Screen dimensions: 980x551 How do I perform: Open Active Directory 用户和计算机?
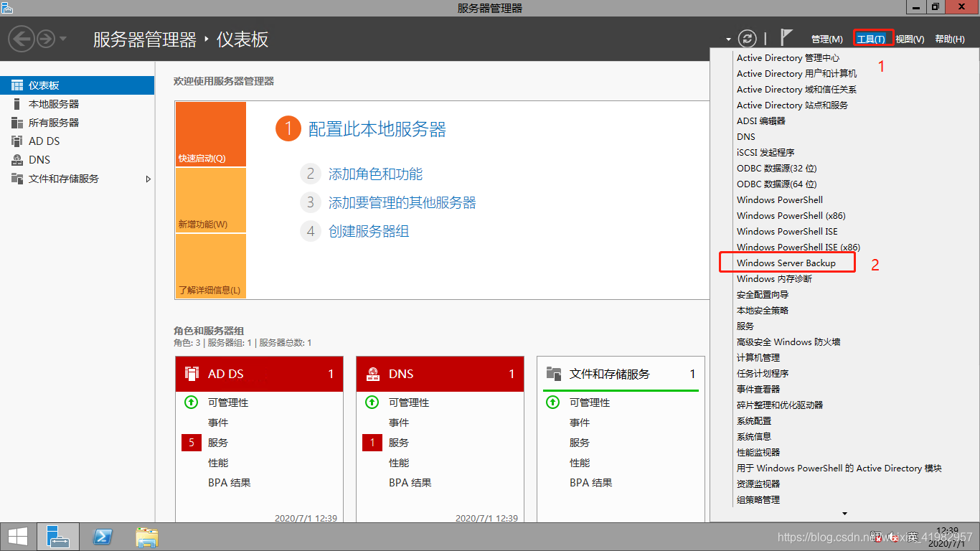[x=796, y=74]
